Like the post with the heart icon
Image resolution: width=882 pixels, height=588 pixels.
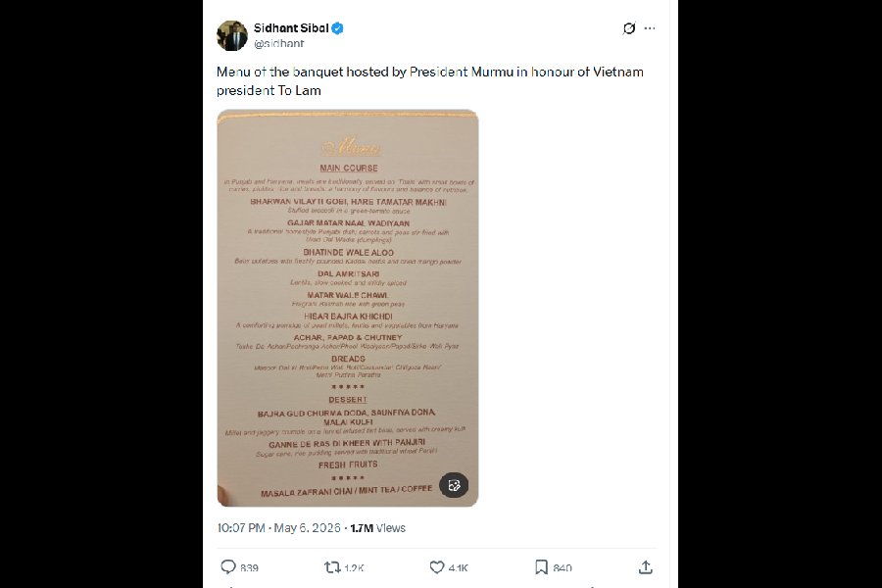(x=437, y=567)
